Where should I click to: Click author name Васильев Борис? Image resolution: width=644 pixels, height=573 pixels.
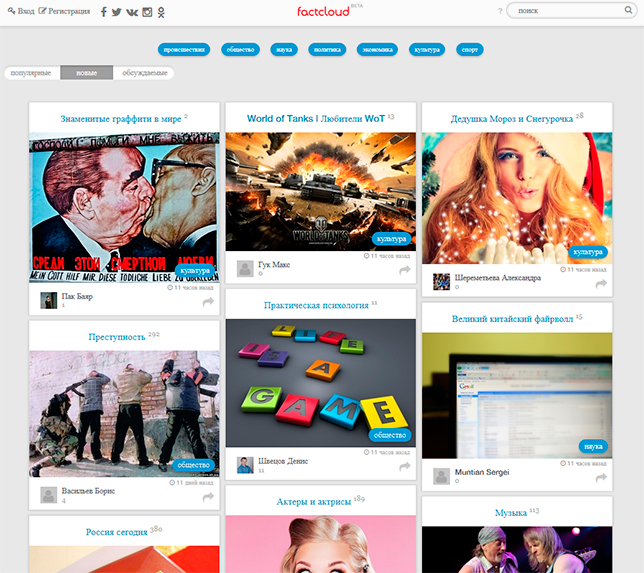(88, 491)
